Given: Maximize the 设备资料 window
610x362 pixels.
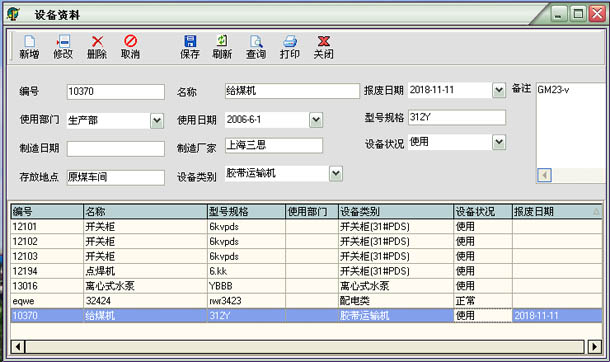Looking at the screenshot, I should pos(578,14).
